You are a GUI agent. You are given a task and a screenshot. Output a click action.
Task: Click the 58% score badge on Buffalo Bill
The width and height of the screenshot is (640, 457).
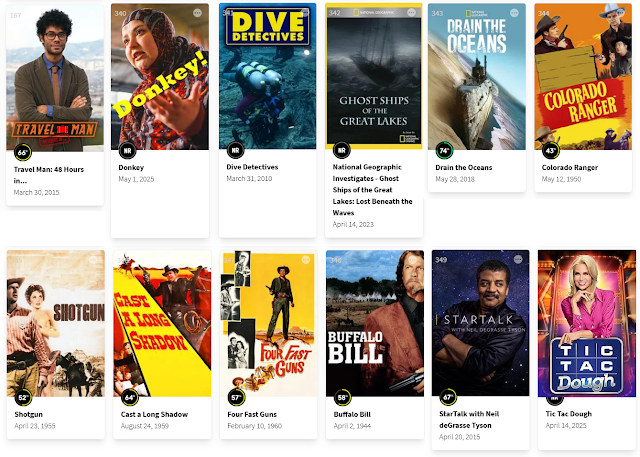[x=342, y=397]
